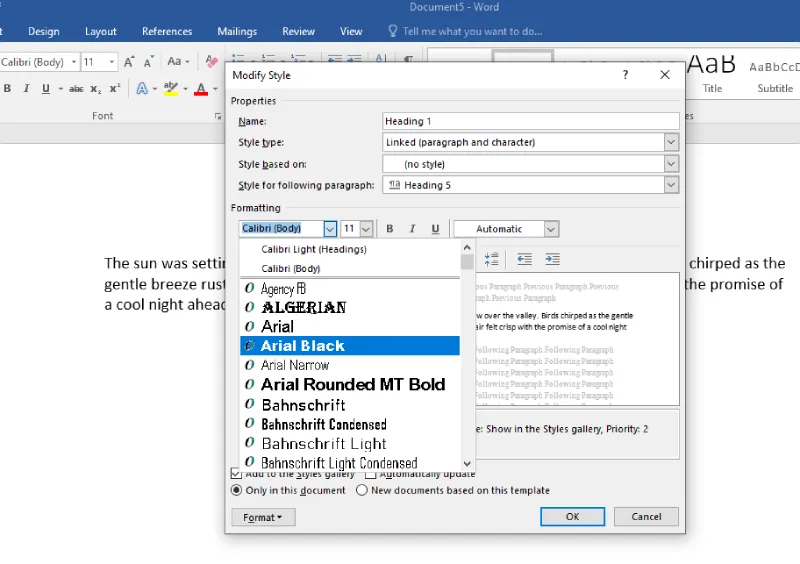Click Underline button in Modify Style dialog
The width and height of the screenshot is (800, 564).
pyautogui.click(x=435, y=229)
